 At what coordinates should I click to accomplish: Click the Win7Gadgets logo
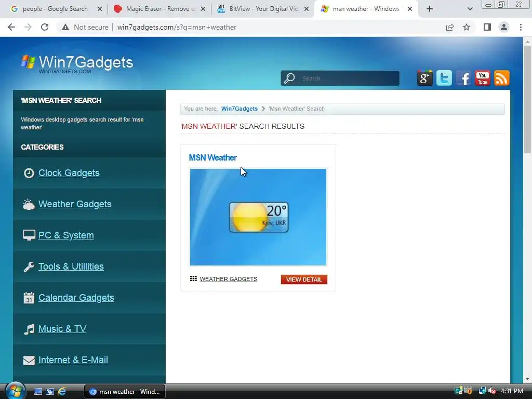coord(77,64)
